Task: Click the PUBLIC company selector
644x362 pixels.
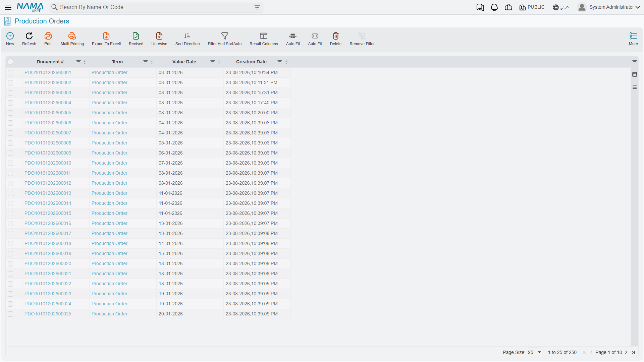Action: 532,7
